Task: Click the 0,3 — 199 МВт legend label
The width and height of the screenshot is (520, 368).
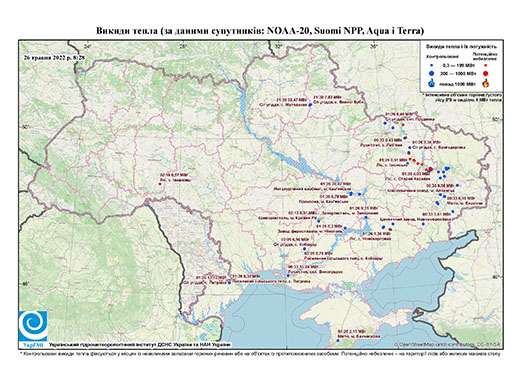Action: pos(459,65)
